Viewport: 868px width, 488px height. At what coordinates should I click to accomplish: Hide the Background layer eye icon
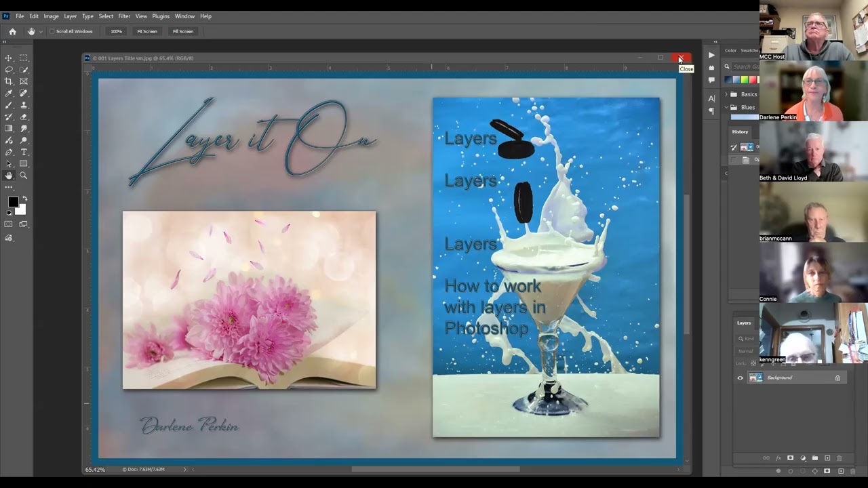click(741, 378)
